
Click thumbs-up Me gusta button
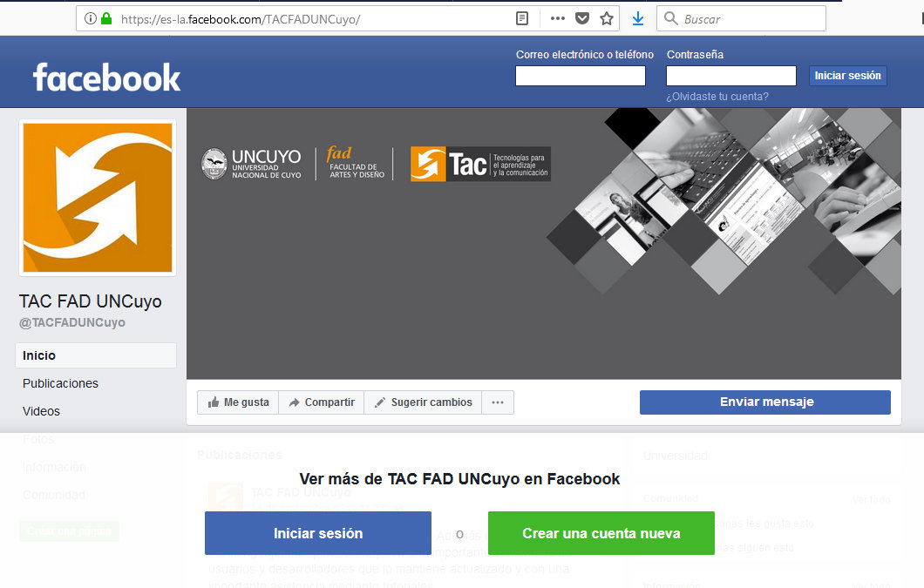click(238, 402)
